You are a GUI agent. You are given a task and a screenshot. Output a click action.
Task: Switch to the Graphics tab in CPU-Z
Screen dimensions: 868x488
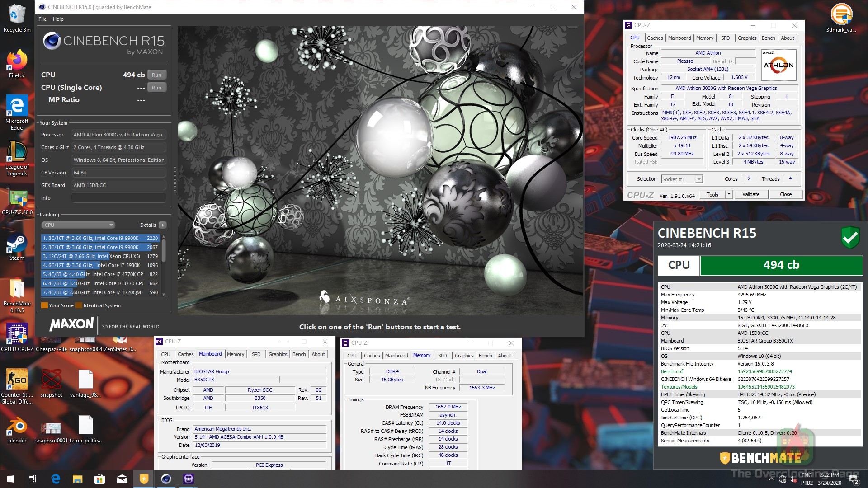tap(747, 38)
